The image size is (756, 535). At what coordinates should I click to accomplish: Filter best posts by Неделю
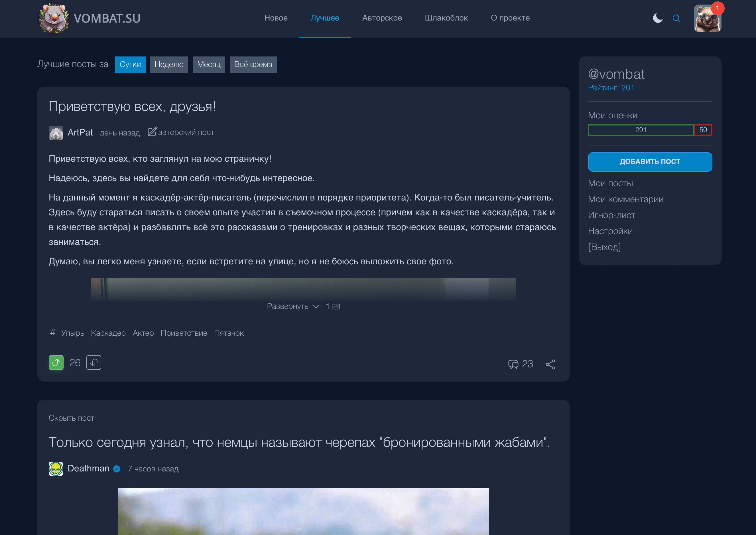(x=169, y=64)
